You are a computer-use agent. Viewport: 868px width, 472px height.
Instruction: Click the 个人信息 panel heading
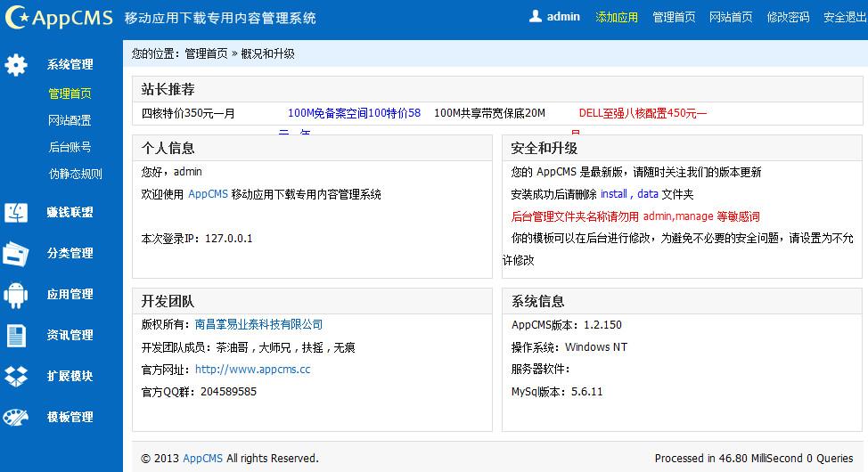tap(168, 149)
